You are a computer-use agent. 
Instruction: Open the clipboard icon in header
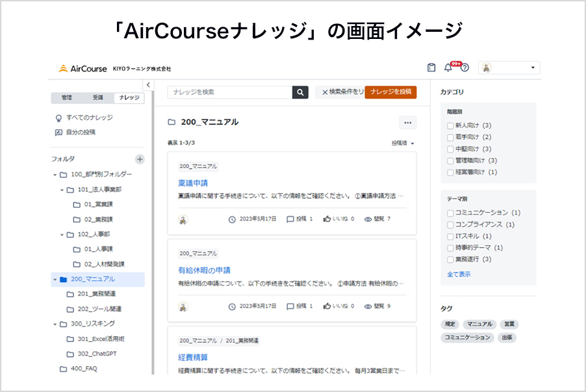click(x=431, y=67)
